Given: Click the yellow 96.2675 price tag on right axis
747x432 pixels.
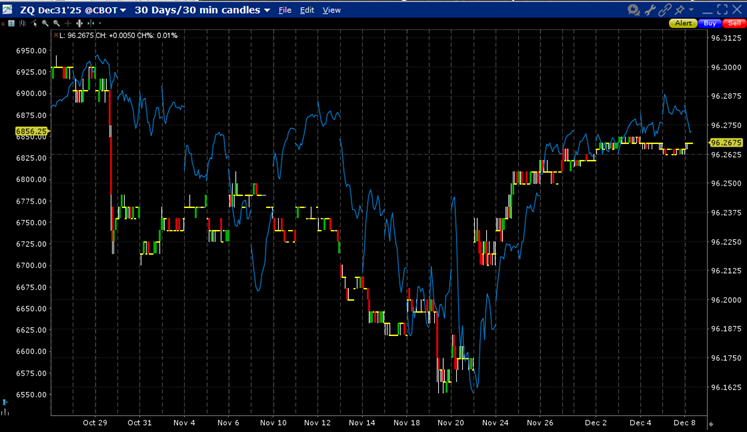Looking at the screenshot, I should point(726,142).
